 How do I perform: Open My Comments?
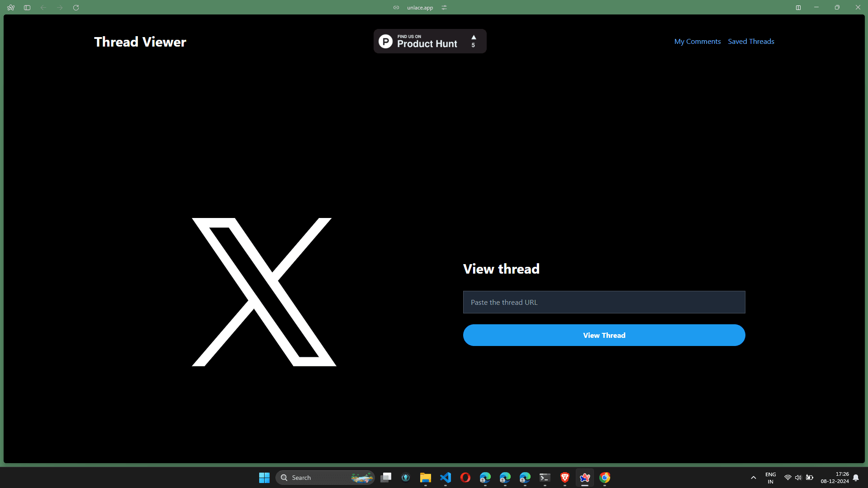697,42
